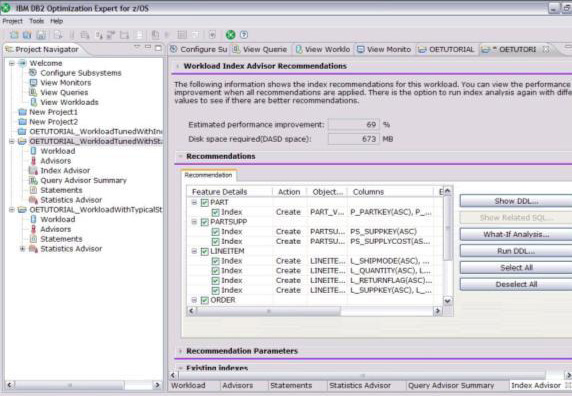Toggle the L_QUANTITY index checkbox

pyautogui.click(x=215, y=271)
